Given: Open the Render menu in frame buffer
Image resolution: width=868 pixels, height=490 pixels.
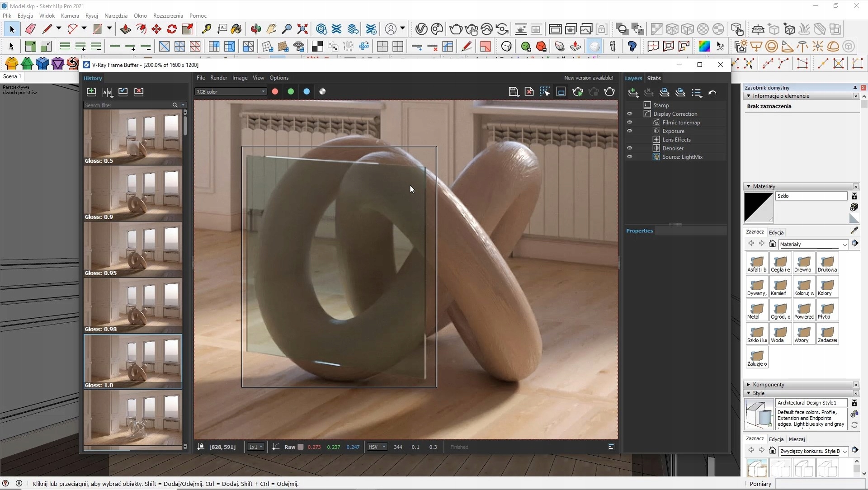Looking at the screenshot, I should (218, 78).
